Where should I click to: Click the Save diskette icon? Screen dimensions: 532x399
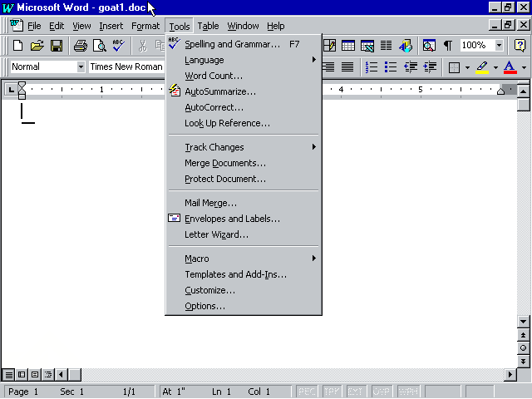[57, 45]
